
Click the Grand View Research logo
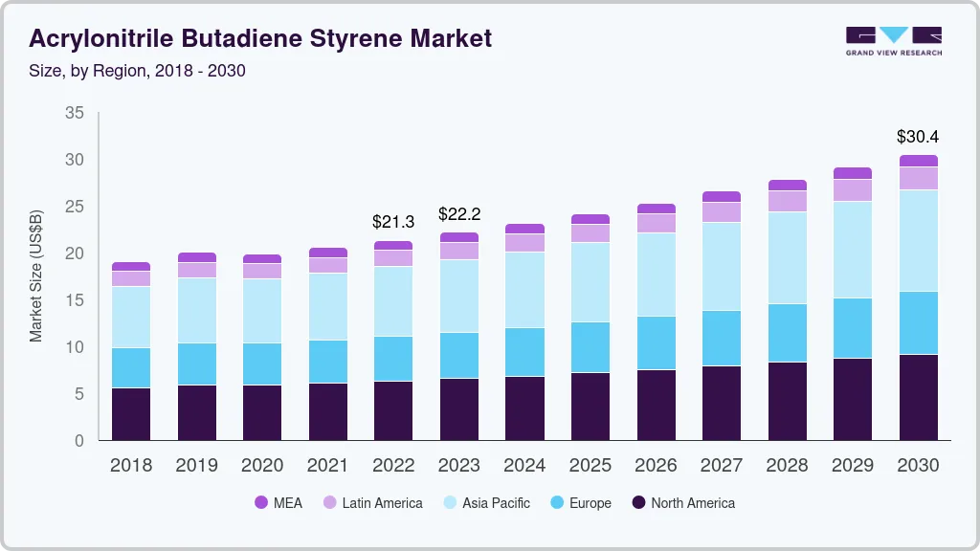coord(892,41)
